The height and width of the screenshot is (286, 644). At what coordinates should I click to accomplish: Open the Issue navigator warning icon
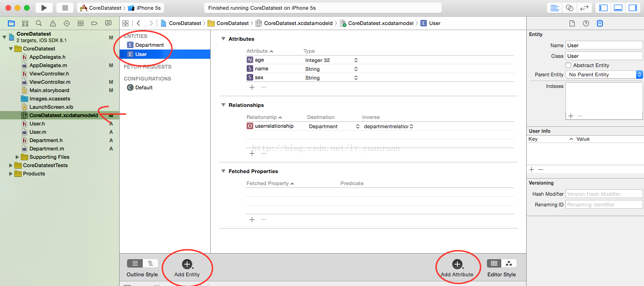click(x=53, y=23)
